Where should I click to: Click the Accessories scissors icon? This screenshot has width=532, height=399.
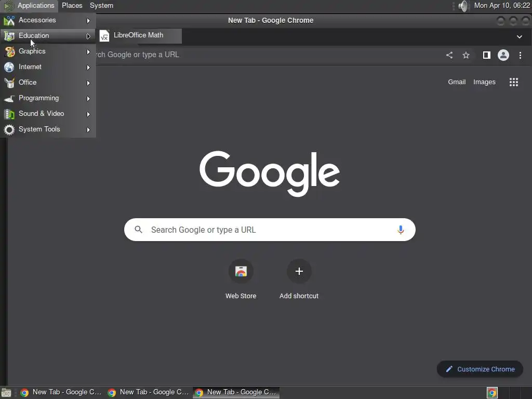9,21
